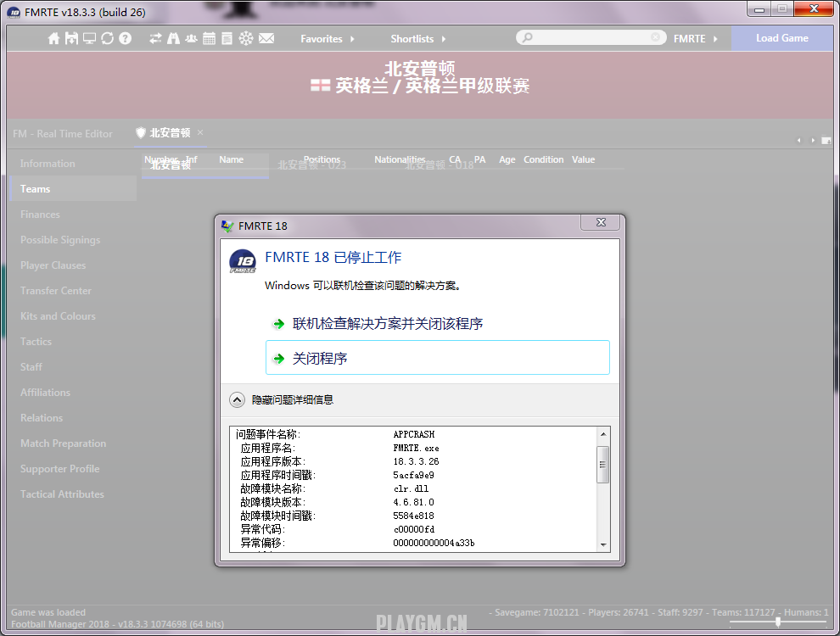Click the shield icon on 北安普顿 tab
Viewport: 840px width, 636px height.
point(140,133)
